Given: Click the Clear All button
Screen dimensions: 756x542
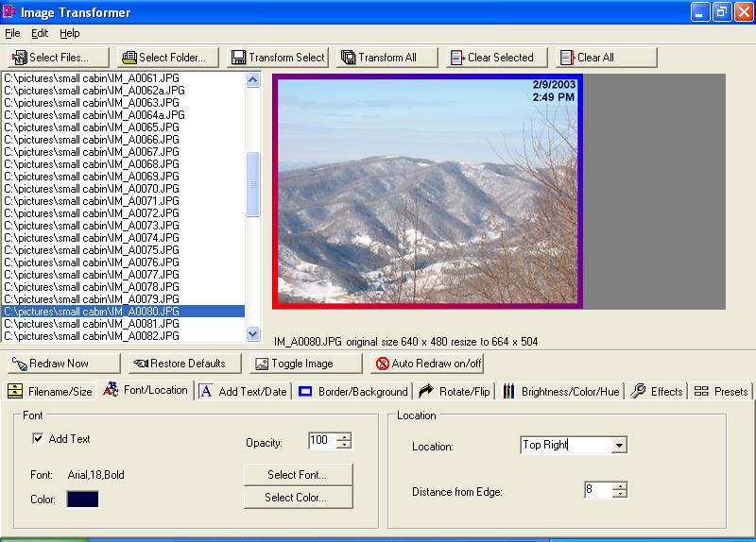Looking at the screenshot, I should coord(606,58).
